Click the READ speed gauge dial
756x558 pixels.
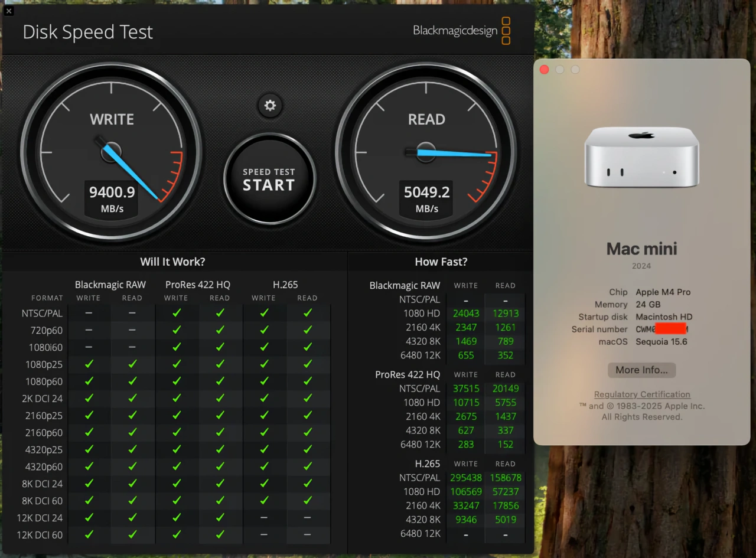(x=426, y=152)
